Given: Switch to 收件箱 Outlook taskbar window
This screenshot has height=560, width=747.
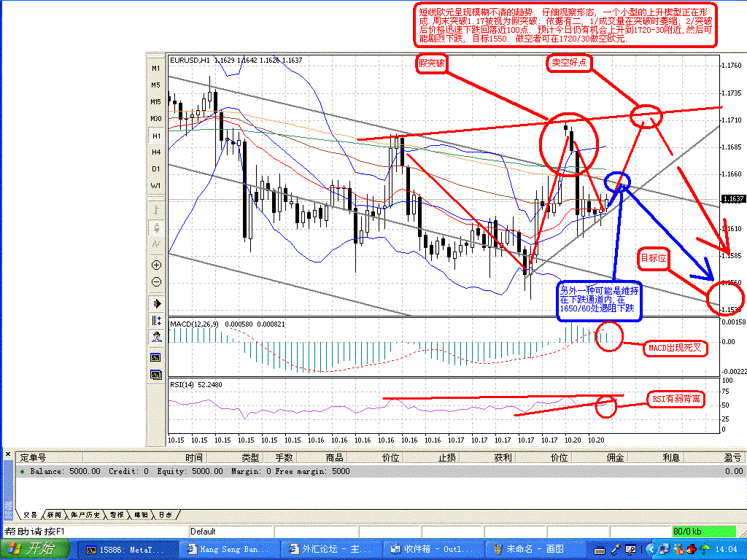Looking at the screenshot, I should 433,550.
